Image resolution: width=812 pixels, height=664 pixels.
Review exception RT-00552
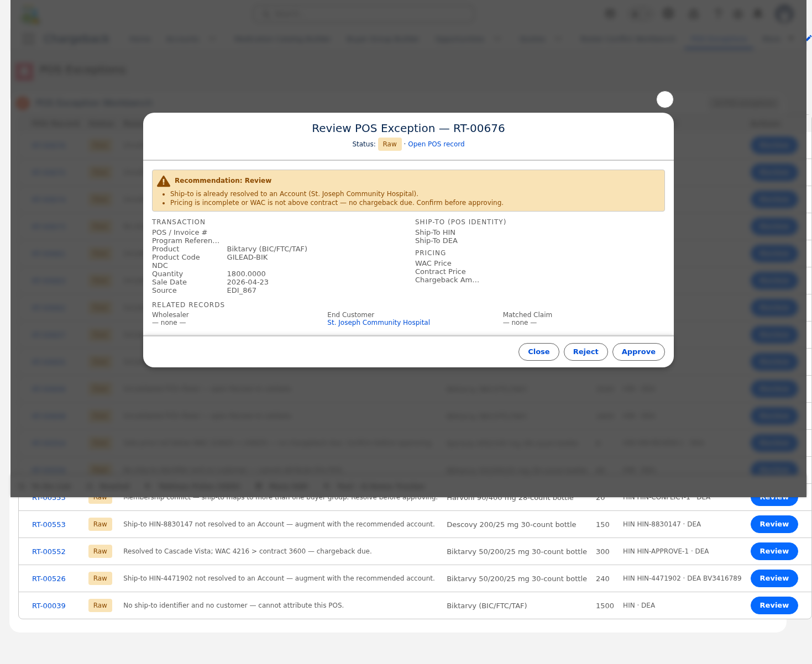(x=774, y=551)
